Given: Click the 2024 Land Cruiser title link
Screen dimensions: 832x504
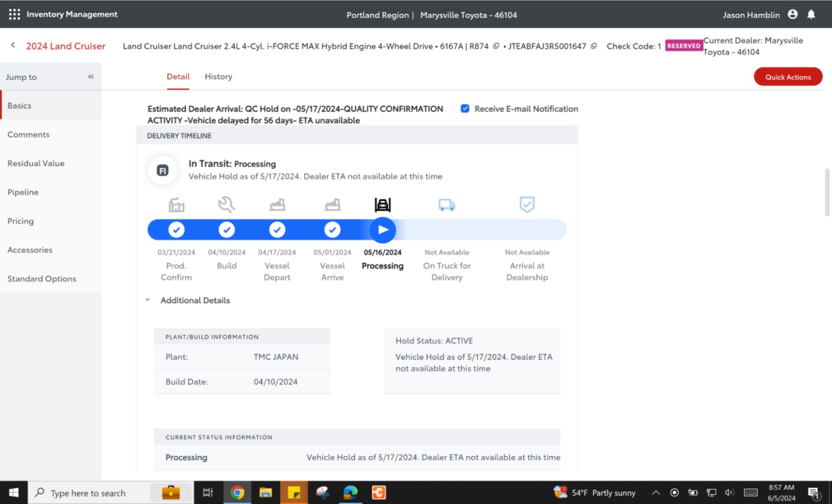Looking at the screenshot, I should [66, 46].
